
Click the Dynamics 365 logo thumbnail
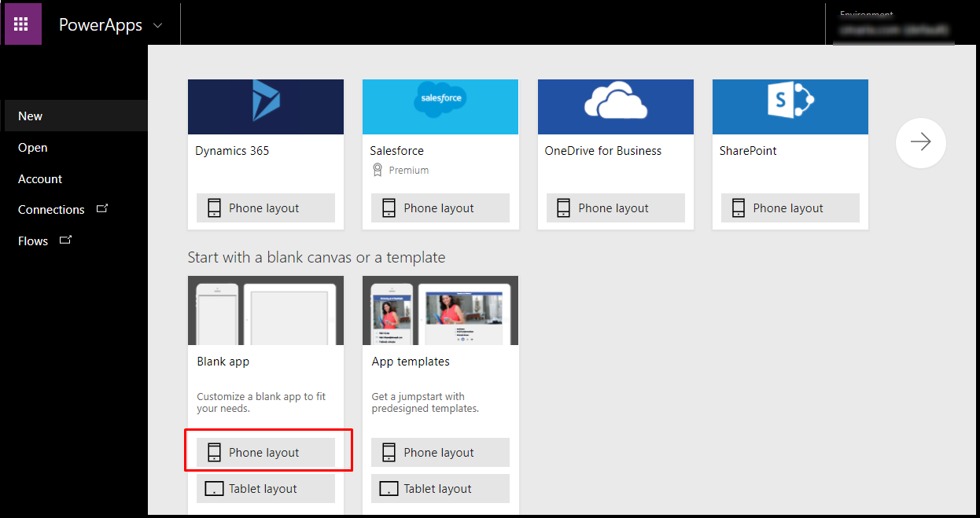click(266, 106)
